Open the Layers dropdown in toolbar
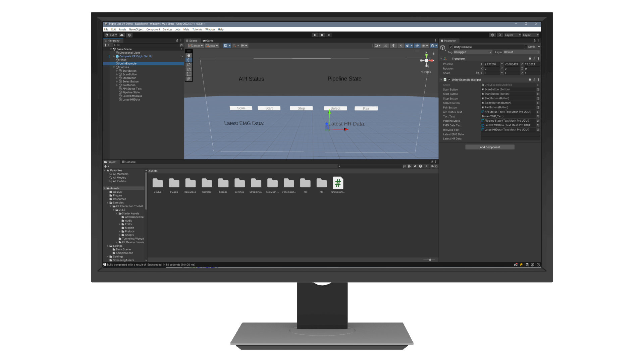 pos(512,35)
